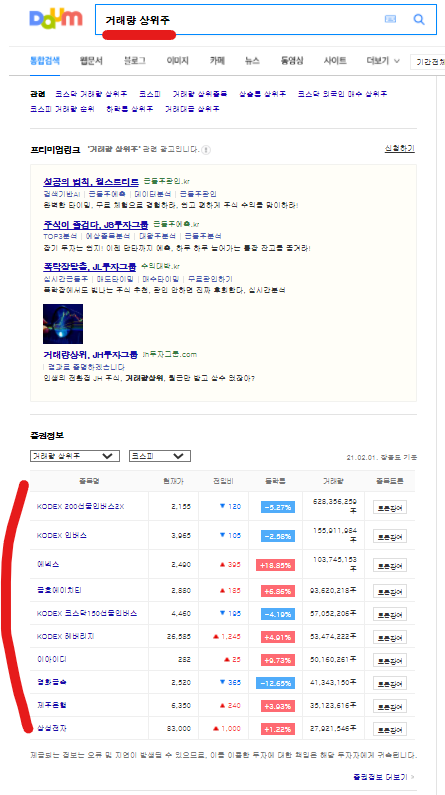This screenshot has width=445, height=795.
Task: Open the 코스피 market dropdown
Action: click(160, 456)
